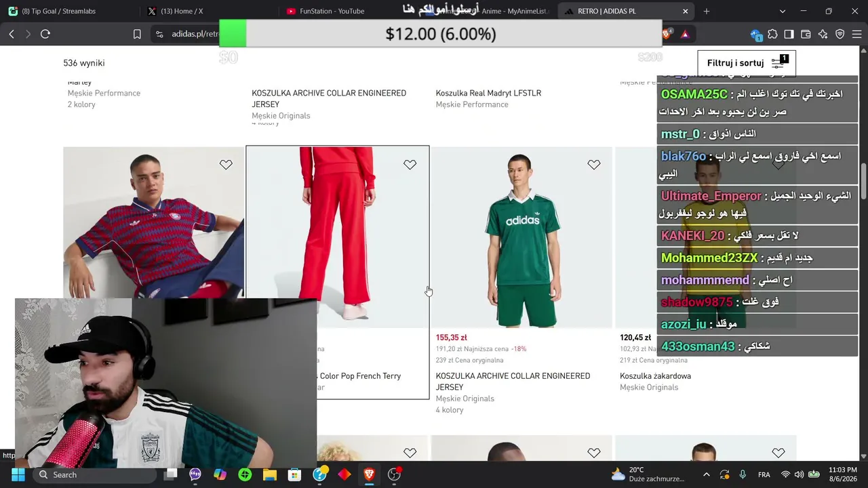Show hidden system tray icons
This screenshot has height=488, width=868.
tap(707, 474)
